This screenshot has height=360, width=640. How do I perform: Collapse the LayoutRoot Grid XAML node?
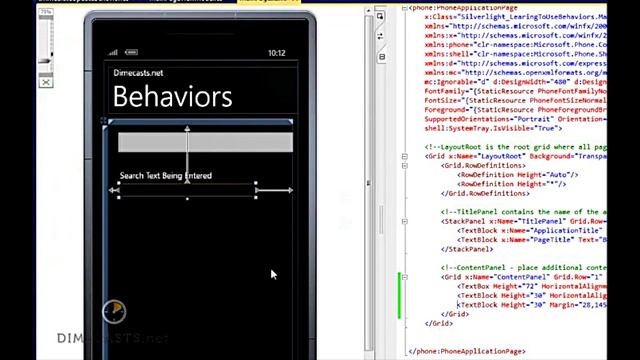(x=404, y=156)
